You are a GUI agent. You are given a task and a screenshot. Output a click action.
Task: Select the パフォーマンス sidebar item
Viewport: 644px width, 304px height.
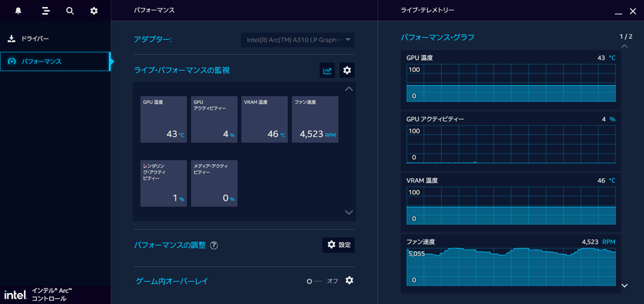tap(55, 61)
